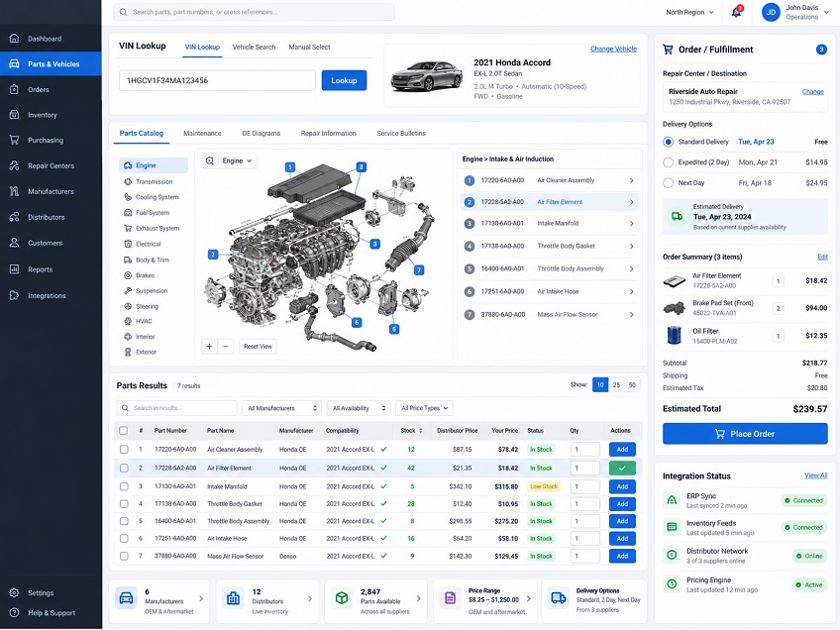Expand the 6 Manufacturers card chevron
This screenshot has height=630, width=840.
pos(201,599)
